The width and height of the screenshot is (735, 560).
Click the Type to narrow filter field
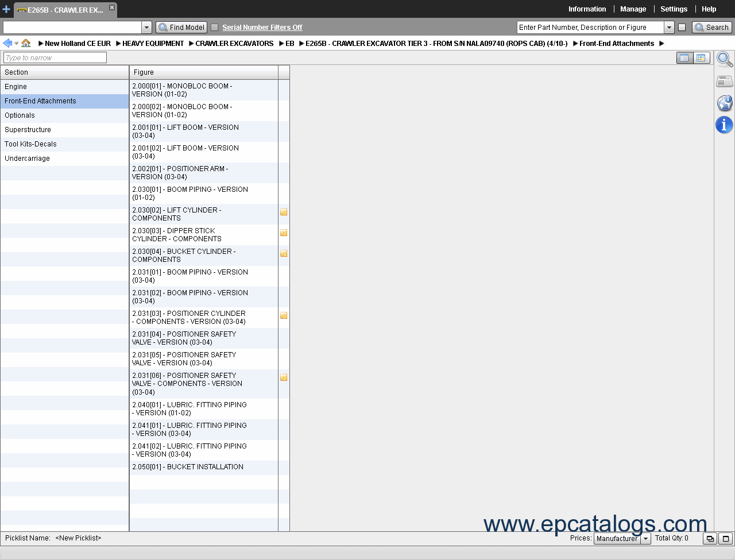(55, 57)
